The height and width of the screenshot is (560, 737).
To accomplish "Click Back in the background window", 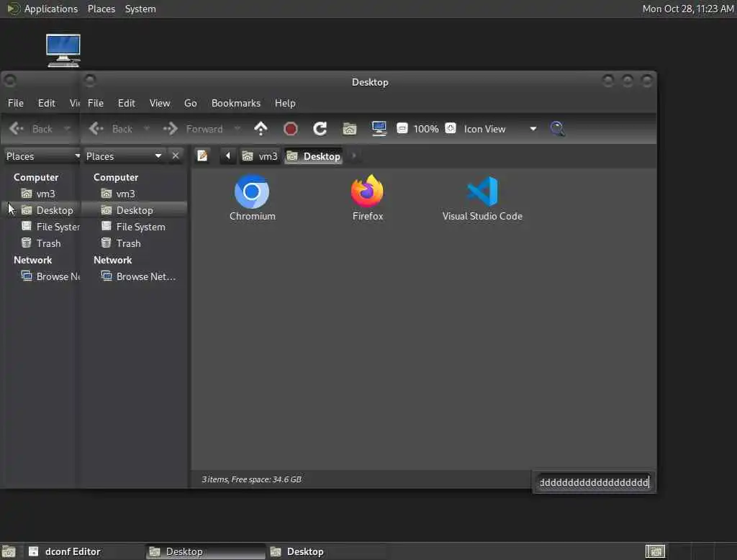I will 31,128.
